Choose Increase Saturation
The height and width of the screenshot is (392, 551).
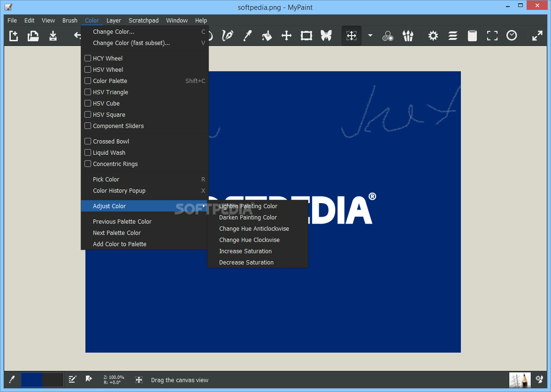(258, 251)
